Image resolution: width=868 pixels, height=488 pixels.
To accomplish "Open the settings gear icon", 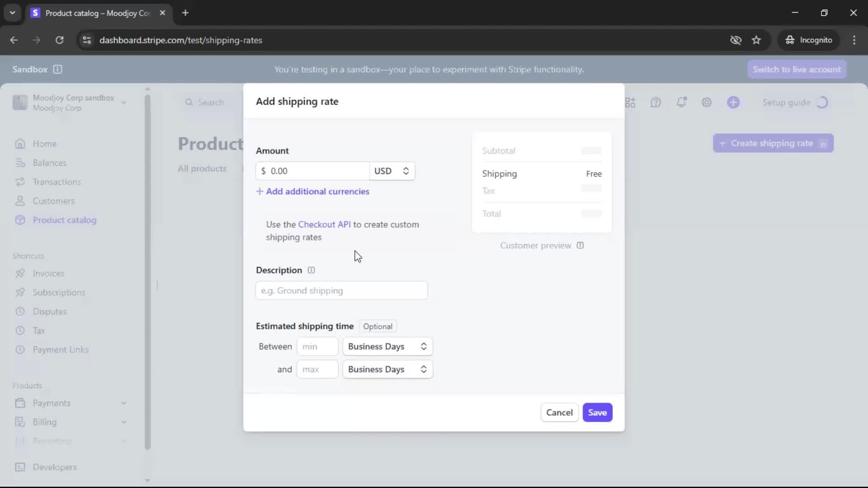I will click(707, 103).
